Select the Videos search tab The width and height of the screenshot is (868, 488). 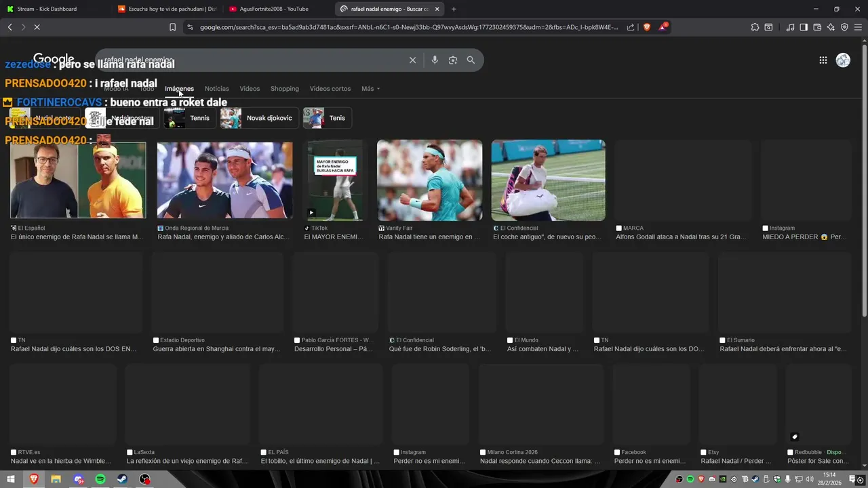pos(250,89)
